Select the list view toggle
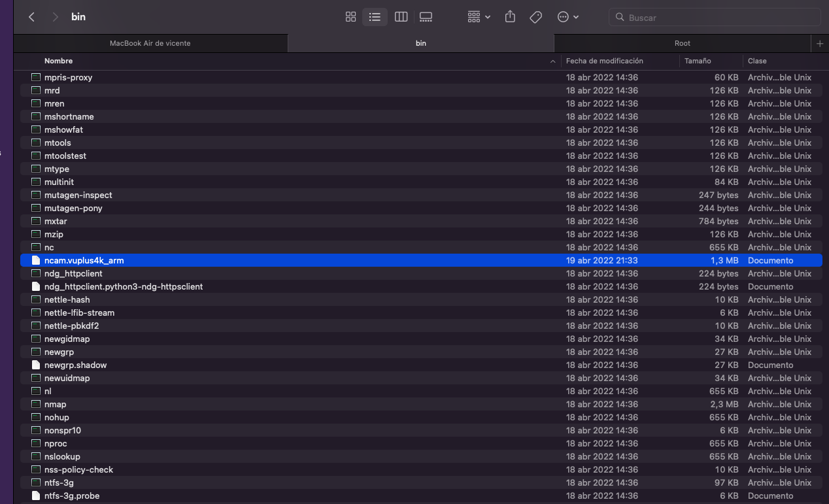 (x=375, y=17)
